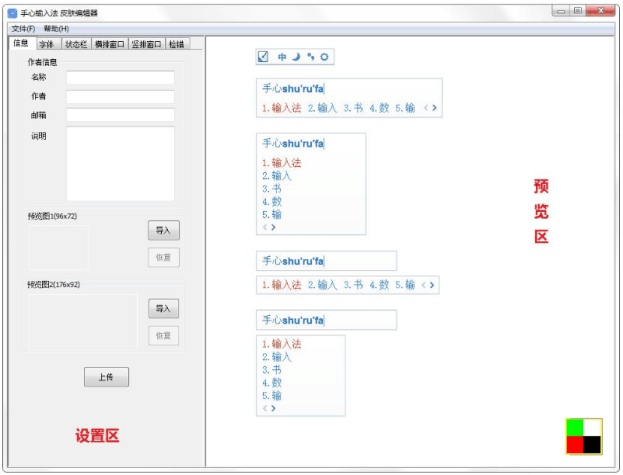Viewport: 623px width, 475px height.
Task: Click composition text in first vertical preview window
Action: tap(293, 143)
